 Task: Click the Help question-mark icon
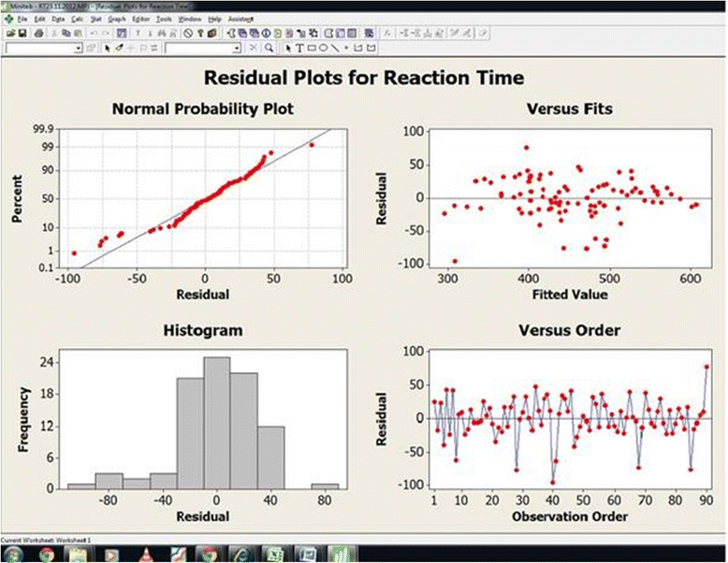200,33
